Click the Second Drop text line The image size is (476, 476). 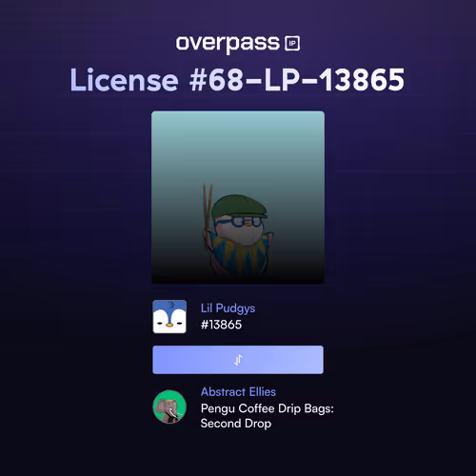coord(236,424)
